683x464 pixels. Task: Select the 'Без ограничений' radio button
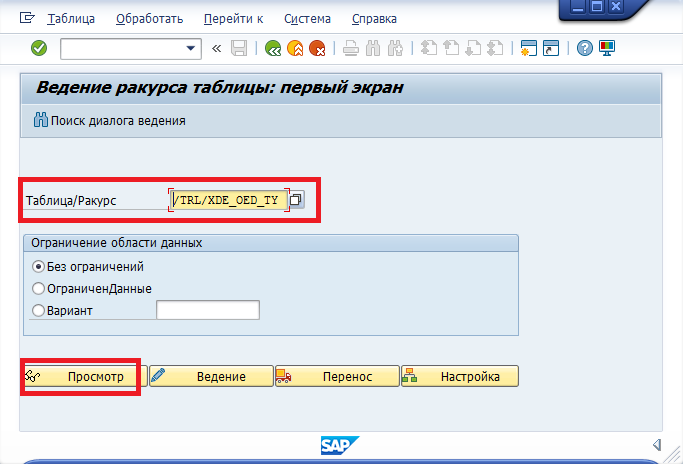point(39,267)
